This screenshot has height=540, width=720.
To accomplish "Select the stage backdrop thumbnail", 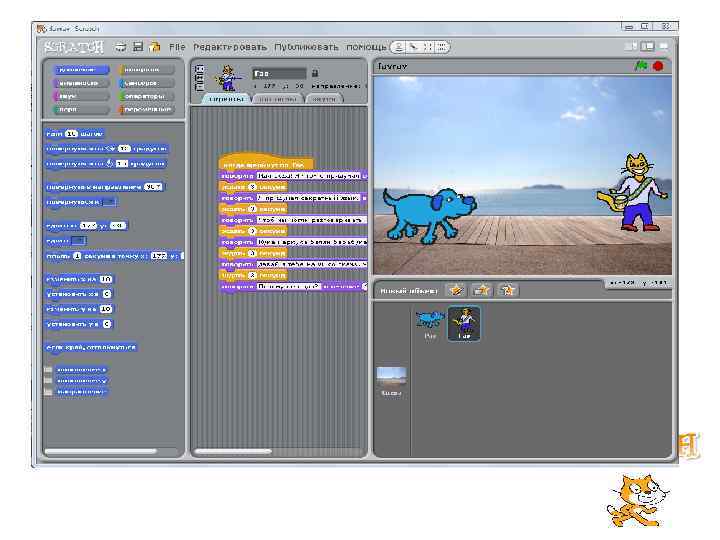I will (x=391, y=382).
